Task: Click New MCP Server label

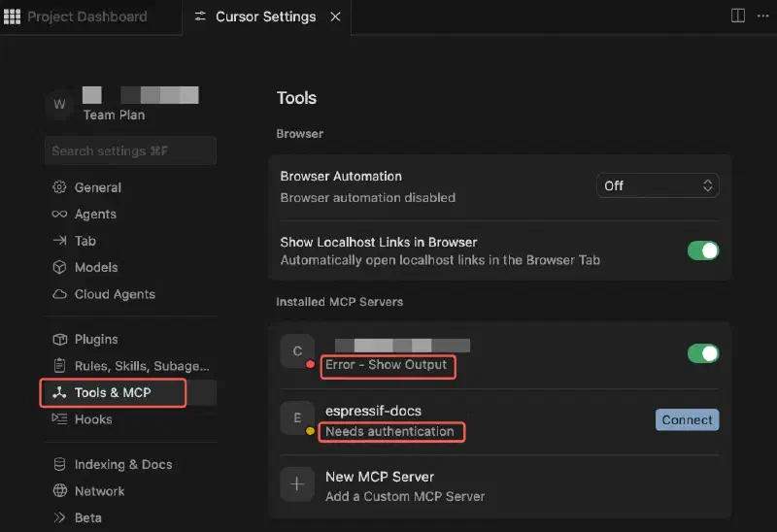Action: pos(380,477)
